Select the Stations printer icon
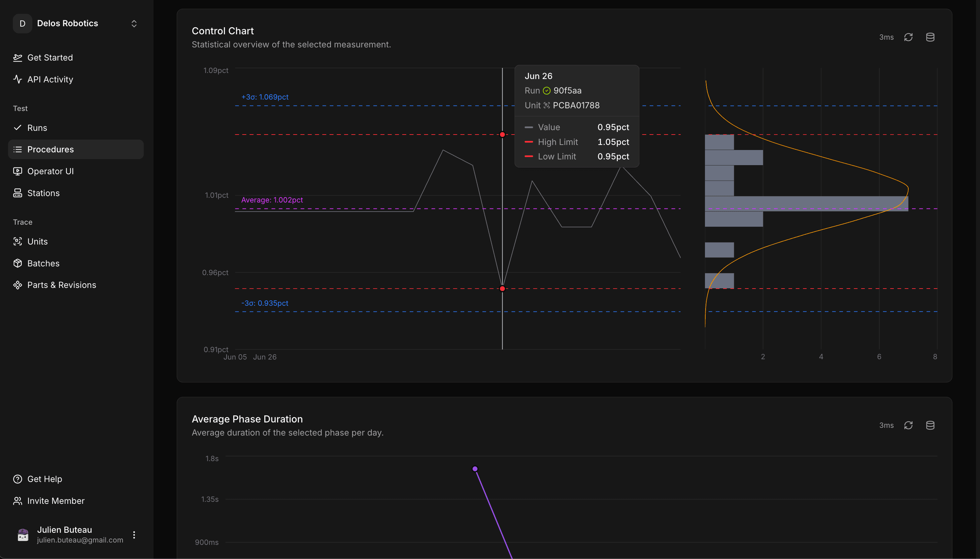This screenshot has height=559, width=980. point(18,193)
